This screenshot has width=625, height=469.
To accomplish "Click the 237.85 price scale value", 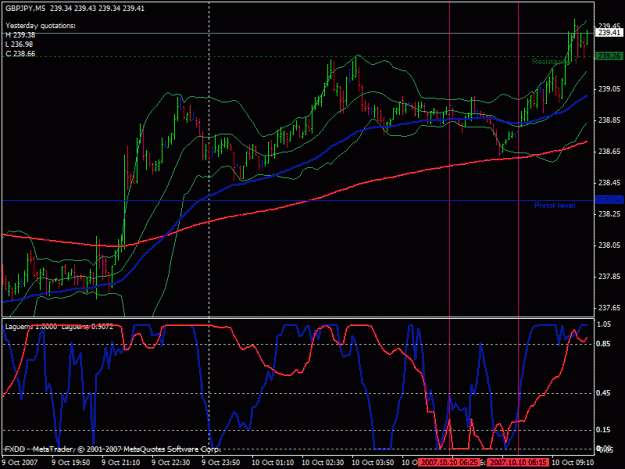I will [x=609, y=276].
